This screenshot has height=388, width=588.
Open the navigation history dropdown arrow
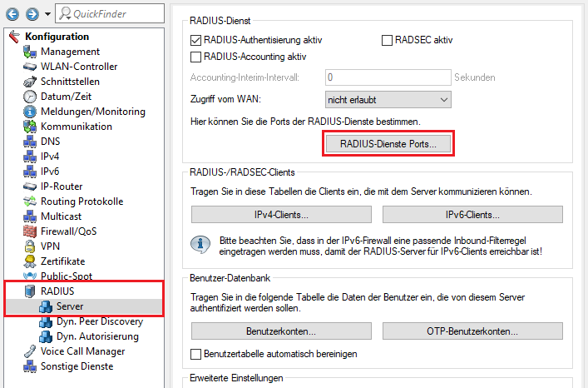47,14
